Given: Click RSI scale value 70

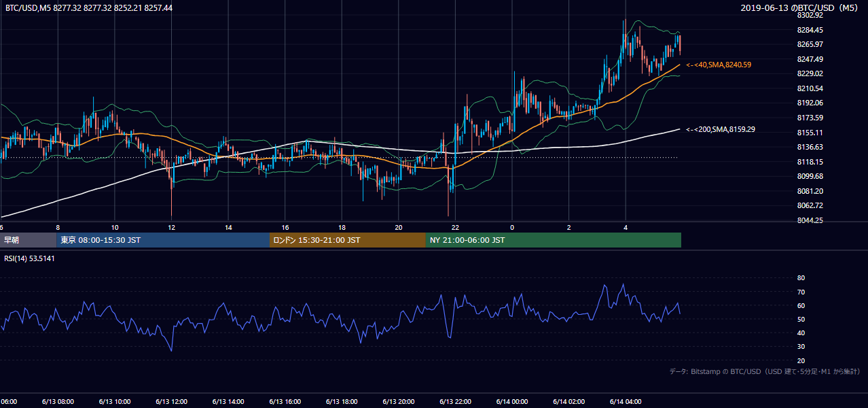Looking at the screenshot, I should 801,292.
